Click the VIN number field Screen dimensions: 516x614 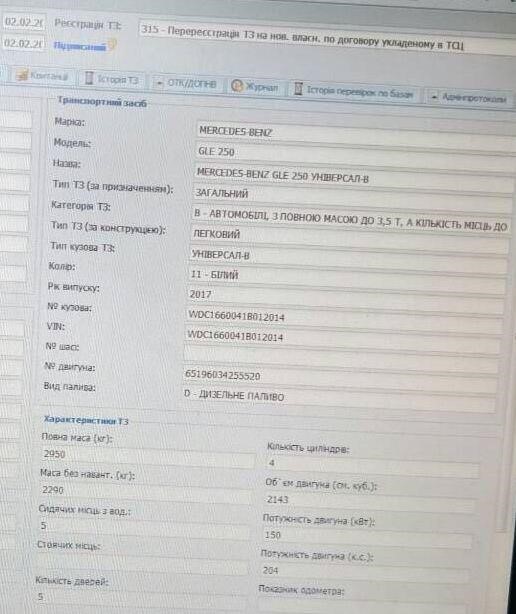(x=344, y=338)
